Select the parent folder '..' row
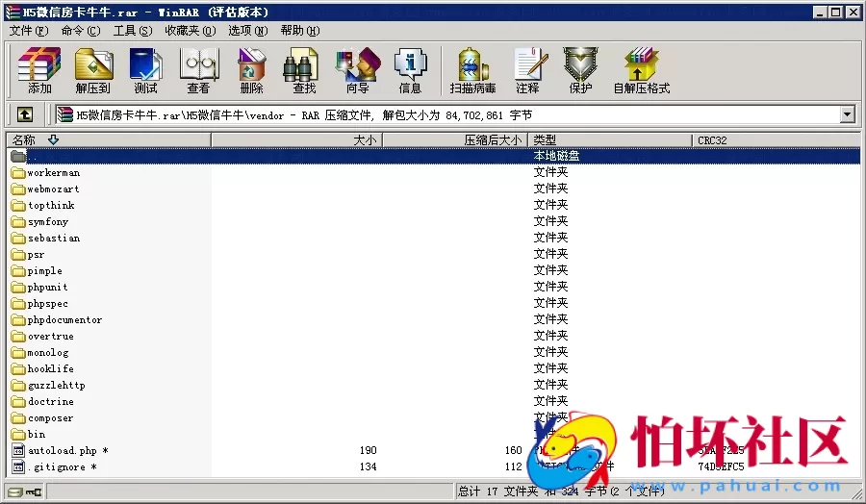Screen dimensions: 866x504 [434, 156]
